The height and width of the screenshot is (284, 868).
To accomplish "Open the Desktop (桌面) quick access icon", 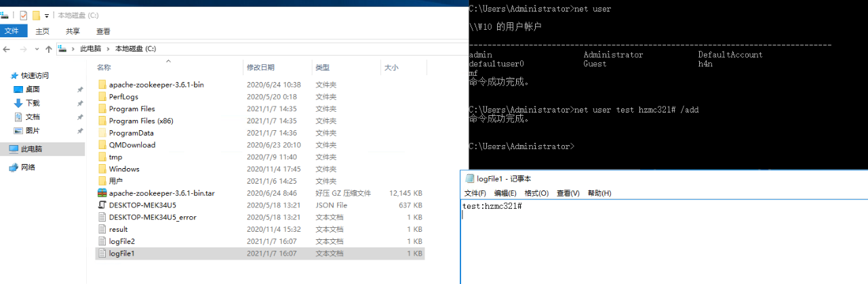I will tap(19, 89).
